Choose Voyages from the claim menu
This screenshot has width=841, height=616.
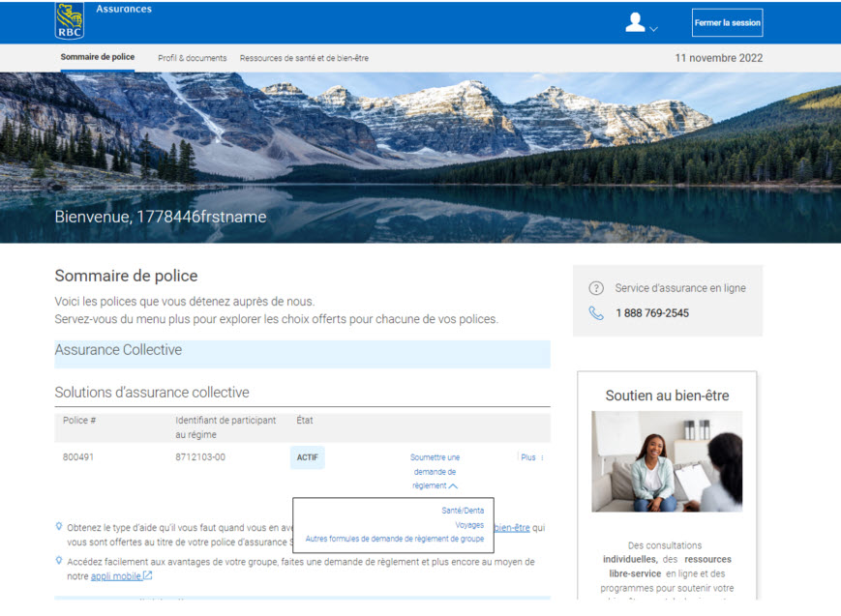pyautogui.click(x=469, y=525)
